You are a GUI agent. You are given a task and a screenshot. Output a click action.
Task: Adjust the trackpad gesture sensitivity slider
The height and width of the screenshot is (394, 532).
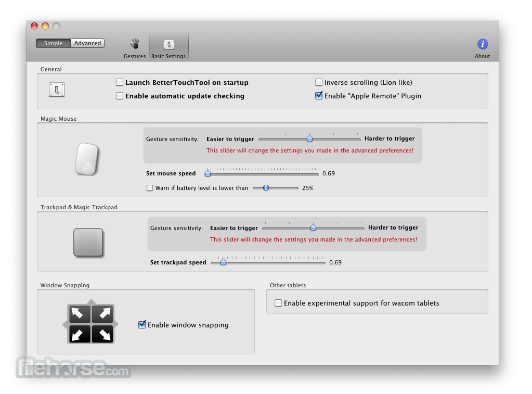click(313, 227)
